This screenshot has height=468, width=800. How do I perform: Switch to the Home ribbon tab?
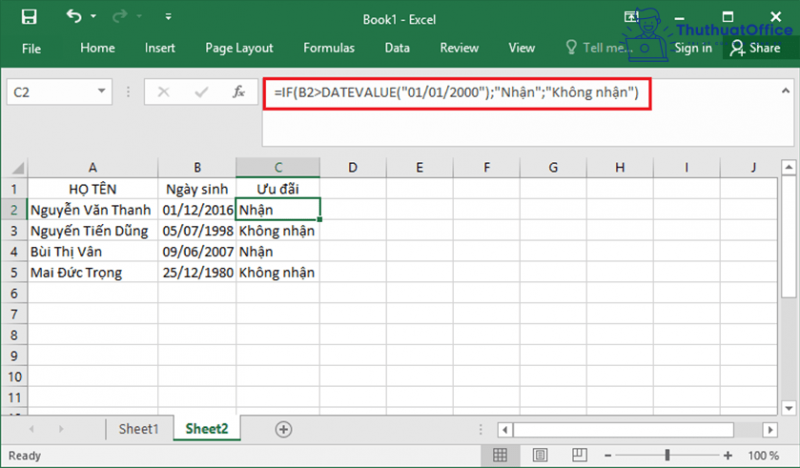pyautogui.click(x=97, y=48)
